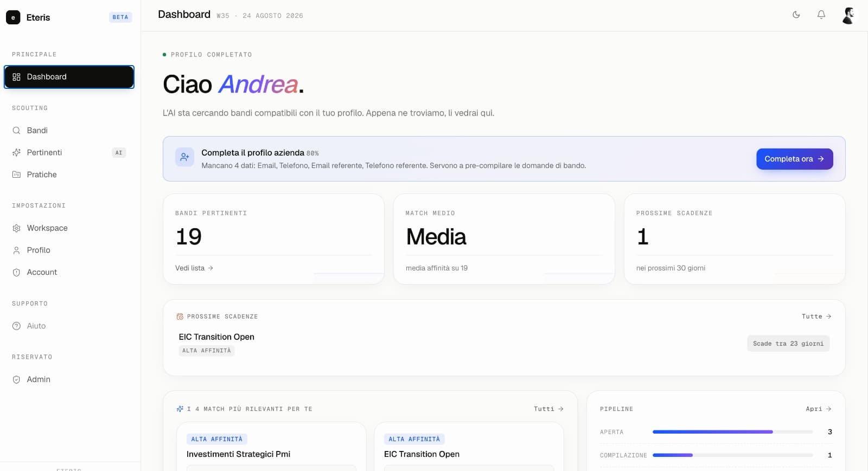This screenshot has width=868, height=471.
Task: Click the Pratiche folder icon
Action: point(16,175)
